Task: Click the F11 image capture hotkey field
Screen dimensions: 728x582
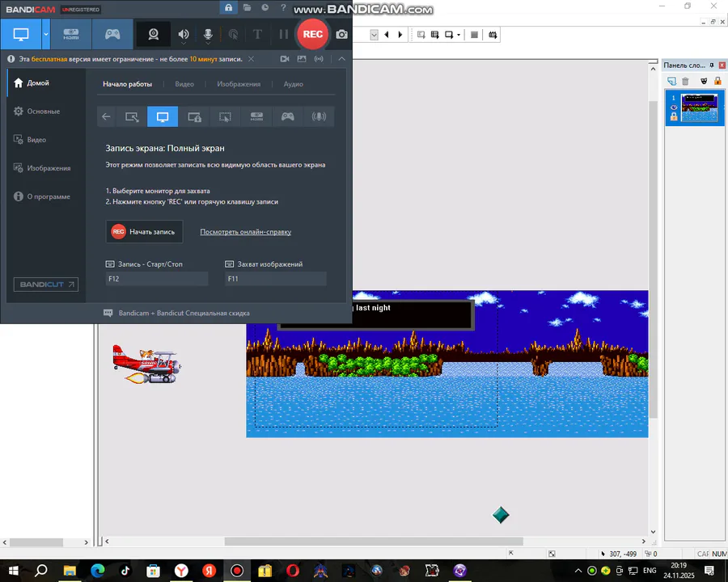Action: tap(276, 278)
